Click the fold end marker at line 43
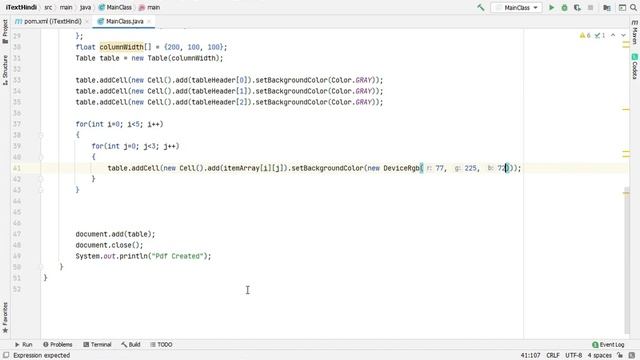The image size is (640, 360). tap(41, 190)
